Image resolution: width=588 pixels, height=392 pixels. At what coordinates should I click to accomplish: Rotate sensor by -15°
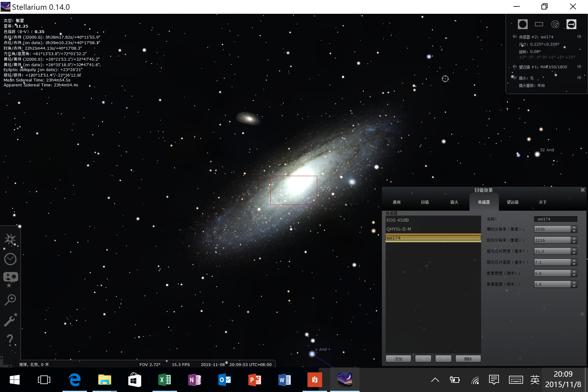click(522, 57)
